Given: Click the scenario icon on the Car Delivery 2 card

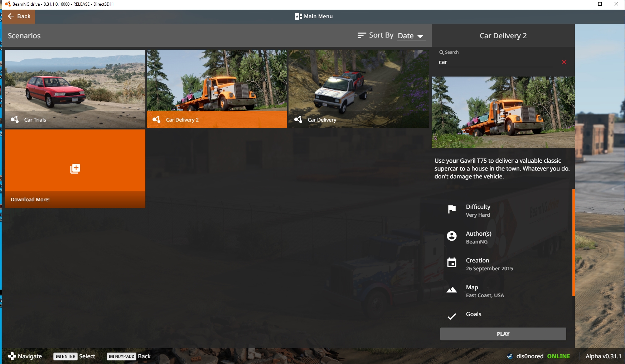Looking at the screenshot, I should (x=156, y=119).
